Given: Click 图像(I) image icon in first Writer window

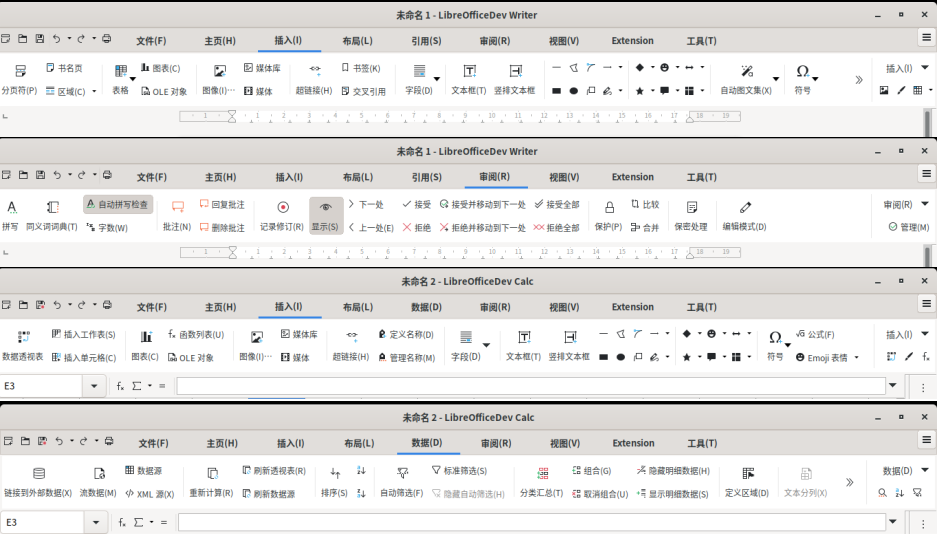Looking at the screenshot, I should pos(220,71).
